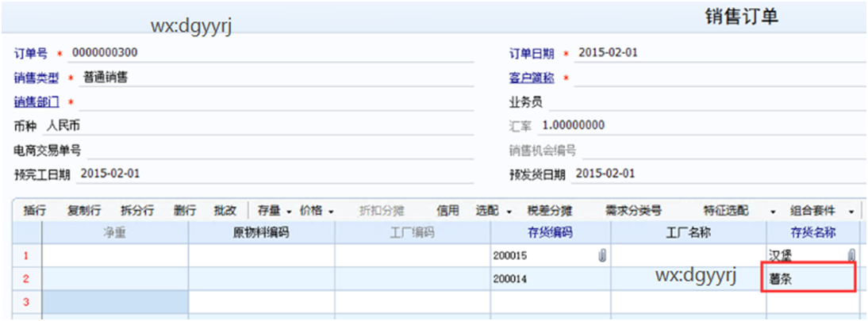This screenshot has width=868, height=321.
Task: Click the 原物料编码 column header
Action: point(261,233)
